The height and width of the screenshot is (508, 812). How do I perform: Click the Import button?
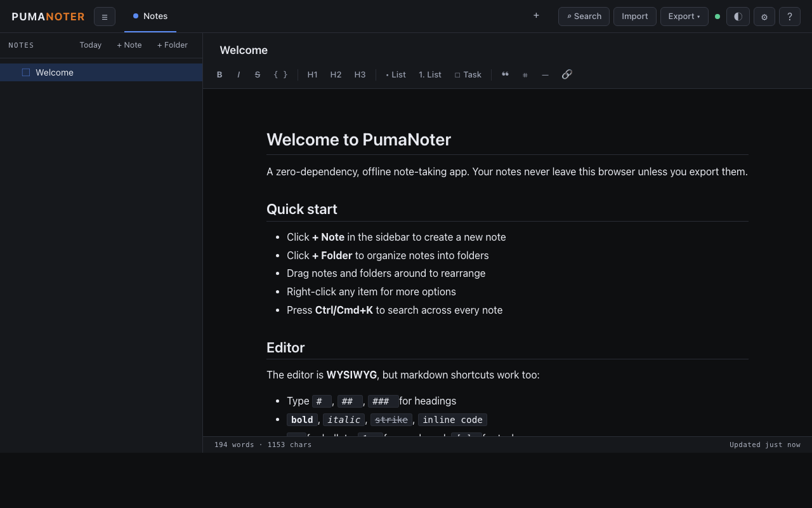pos(635,17)
